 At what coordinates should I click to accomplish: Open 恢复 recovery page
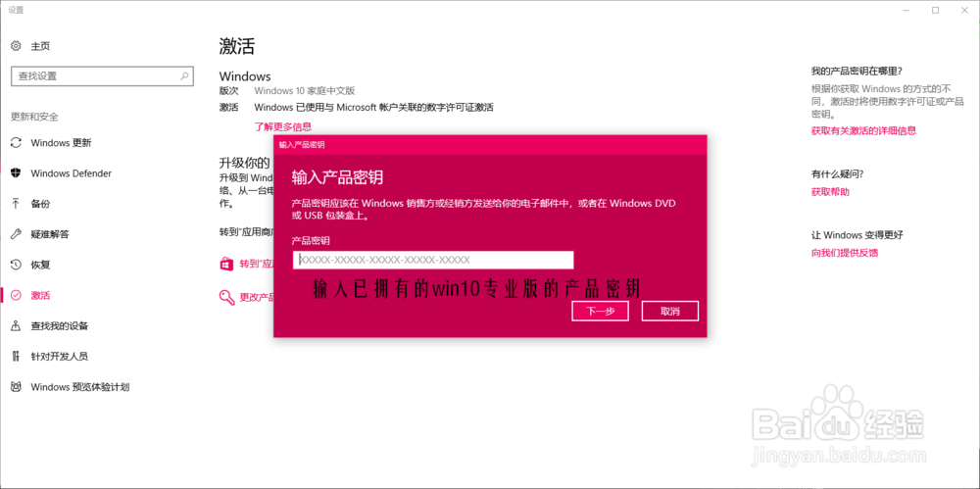tap(40, 266)
